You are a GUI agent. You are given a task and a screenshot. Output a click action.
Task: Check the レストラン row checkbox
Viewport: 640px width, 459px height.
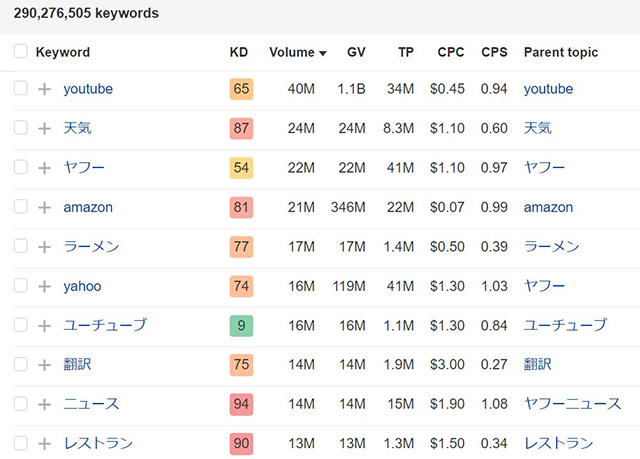click(x=21, y=443)
